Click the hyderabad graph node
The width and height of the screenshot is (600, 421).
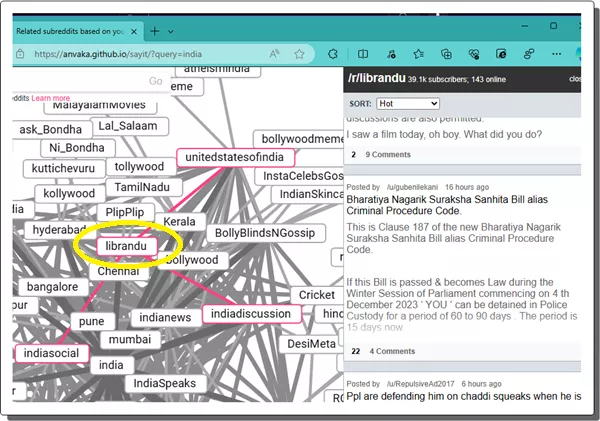(x=58, y=230)
